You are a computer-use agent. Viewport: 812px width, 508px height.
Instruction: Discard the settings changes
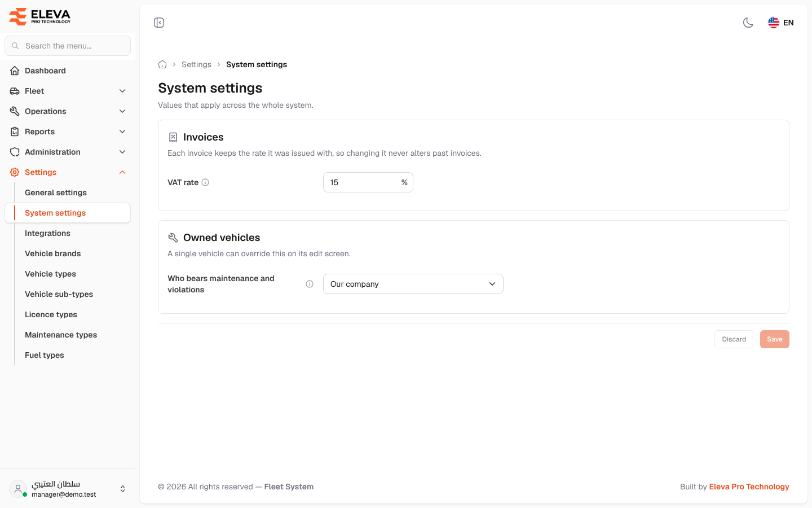pos(734,339)
